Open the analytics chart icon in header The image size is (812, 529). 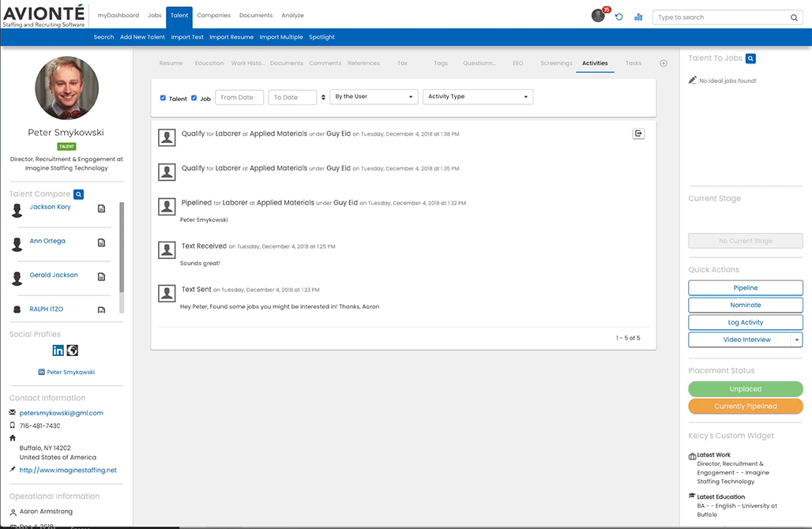(x=638, y=17)
